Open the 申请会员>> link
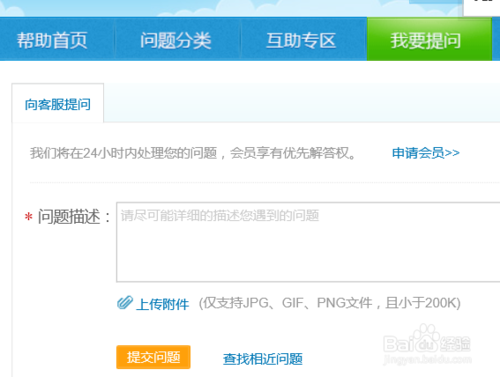 pyautogui.click(x=426, y=153)
